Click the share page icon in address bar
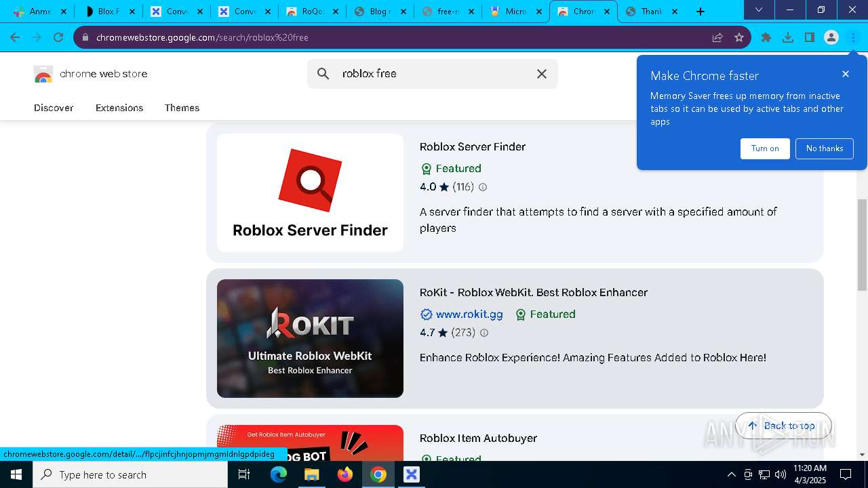The image size is (868, 488). (717, 37)
